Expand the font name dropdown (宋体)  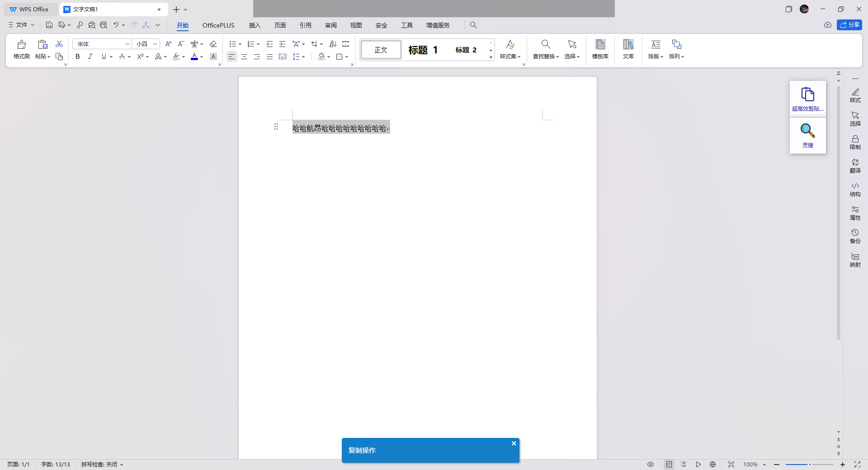[x=127, y=44]
